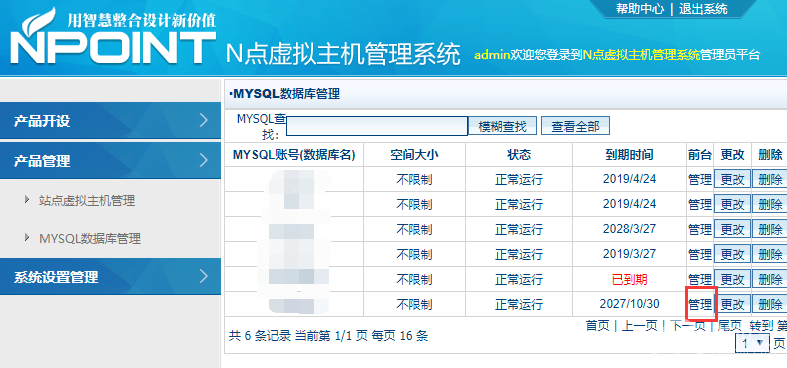Screen dimensions: 787x368
Task: Expand 系统设置管理 chevron arrow
Action: [x=203, y=276]
